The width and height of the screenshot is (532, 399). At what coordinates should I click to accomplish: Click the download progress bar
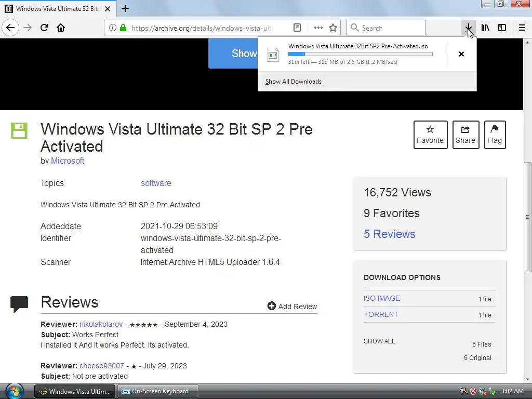[361, 54]
